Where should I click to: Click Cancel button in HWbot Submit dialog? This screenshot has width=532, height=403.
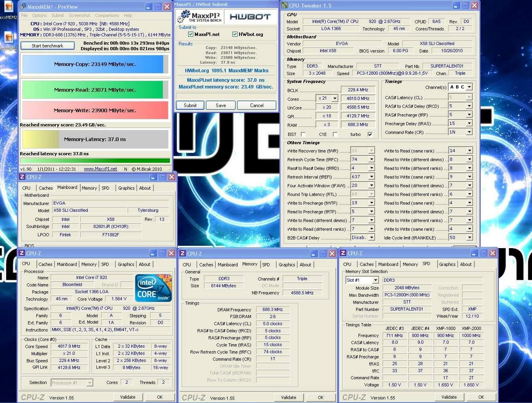click(x=257, y=105)
